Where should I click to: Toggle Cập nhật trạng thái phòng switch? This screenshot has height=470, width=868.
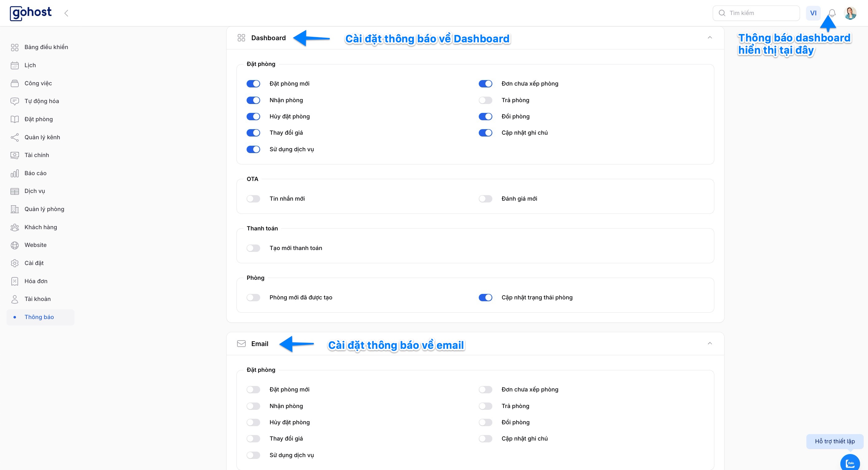coord(485,297)
